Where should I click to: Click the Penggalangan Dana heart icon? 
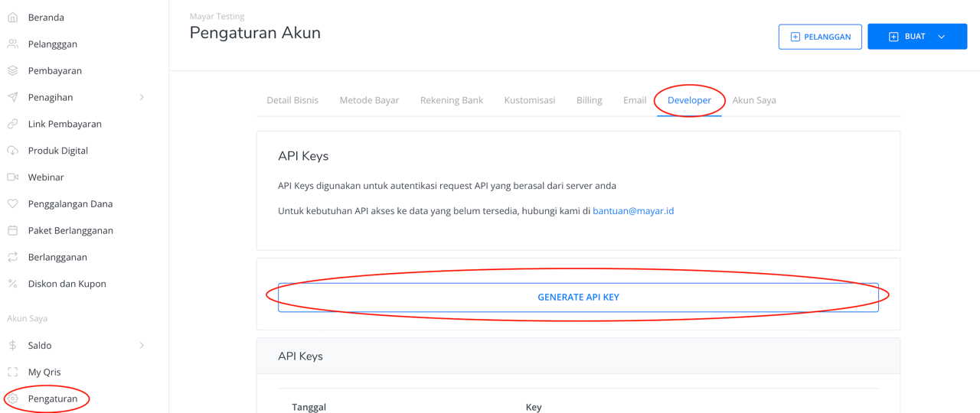click(x=13, y=203)
